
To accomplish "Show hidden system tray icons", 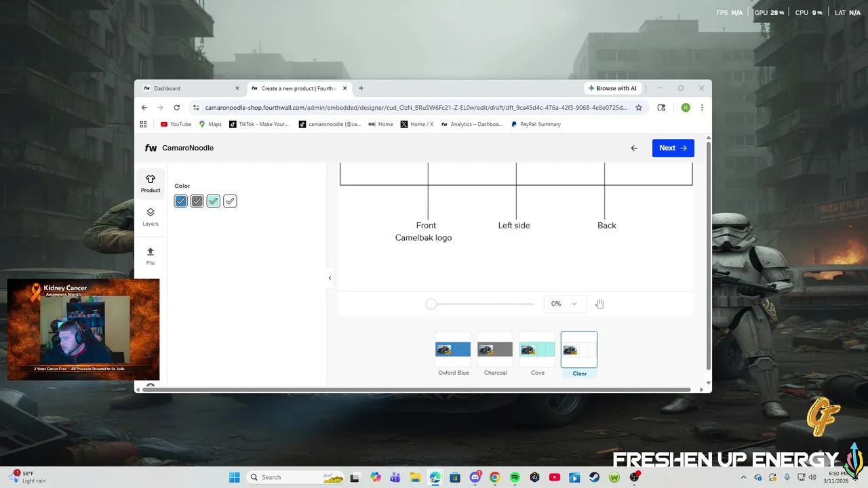I will pos(744,477).
